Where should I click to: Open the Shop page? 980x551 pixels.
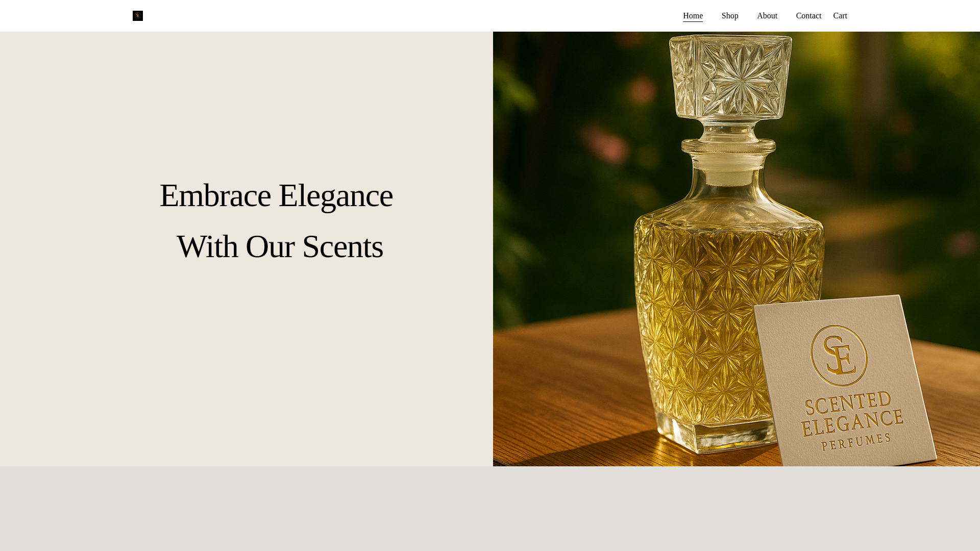click(x=729, y=16)
